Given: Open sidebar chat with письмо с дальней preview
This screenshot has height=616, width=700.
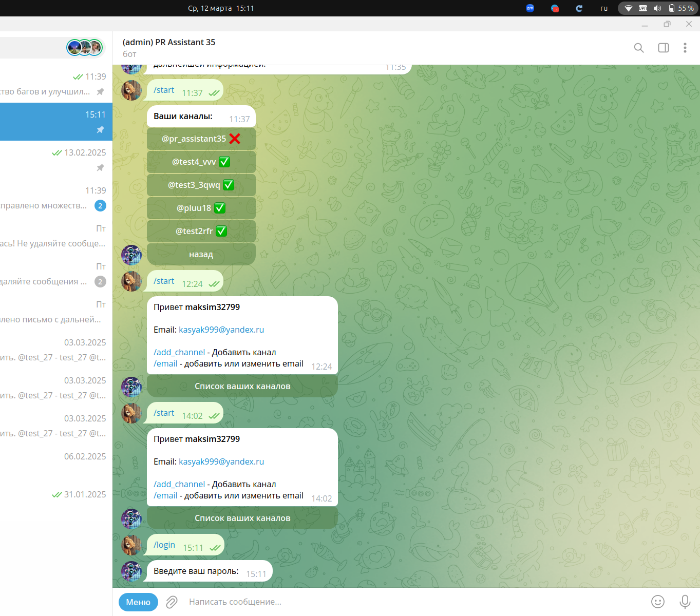Looking at the screenshot, I should [56, 312].
